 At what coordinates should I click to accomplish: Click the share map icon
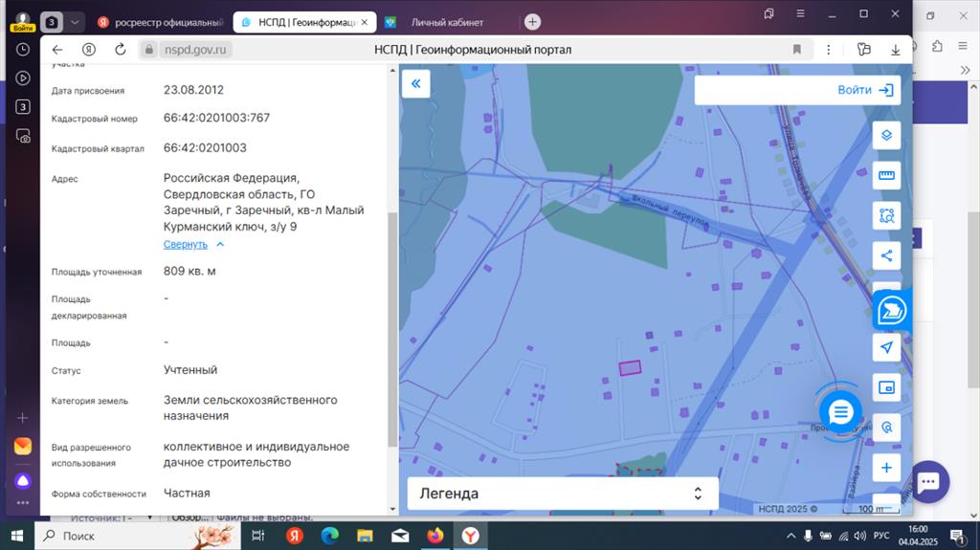(886, 255)
